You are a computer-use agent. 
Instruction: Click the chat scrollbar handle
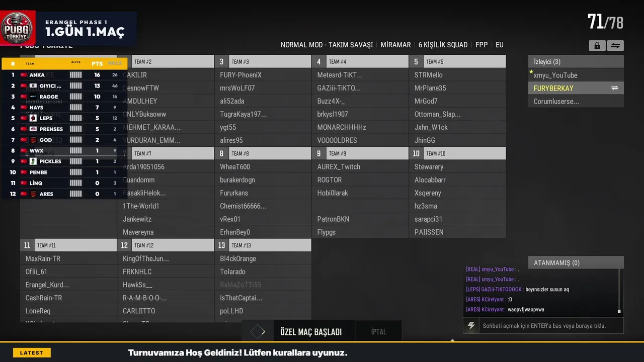pyautogui.click(x=619, y=311)
